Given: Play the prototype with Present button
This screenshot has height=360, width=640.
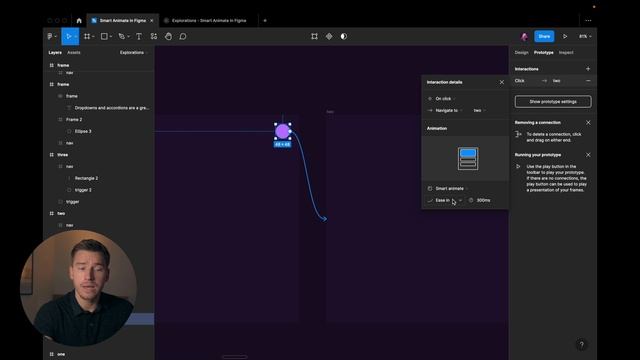Looking at the screenshot, I should (x=565, y=36).
